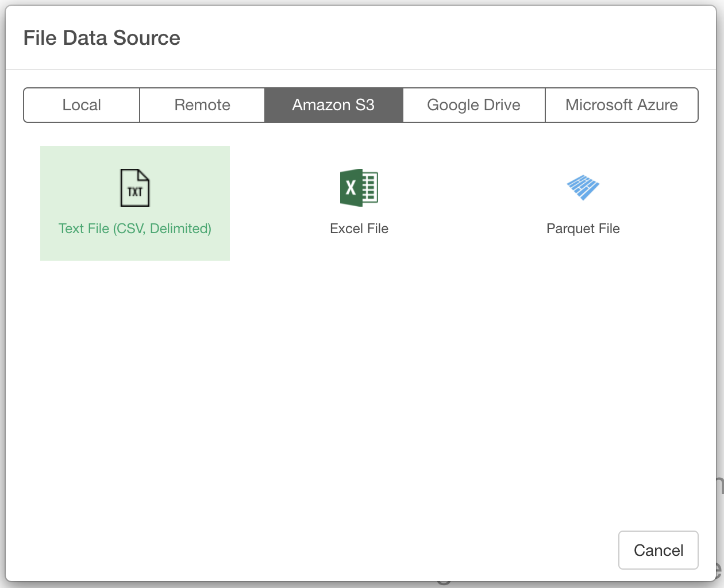Click the "Excel File" label
The height and width of the screenshot is (588, 724).
point(359,229)
